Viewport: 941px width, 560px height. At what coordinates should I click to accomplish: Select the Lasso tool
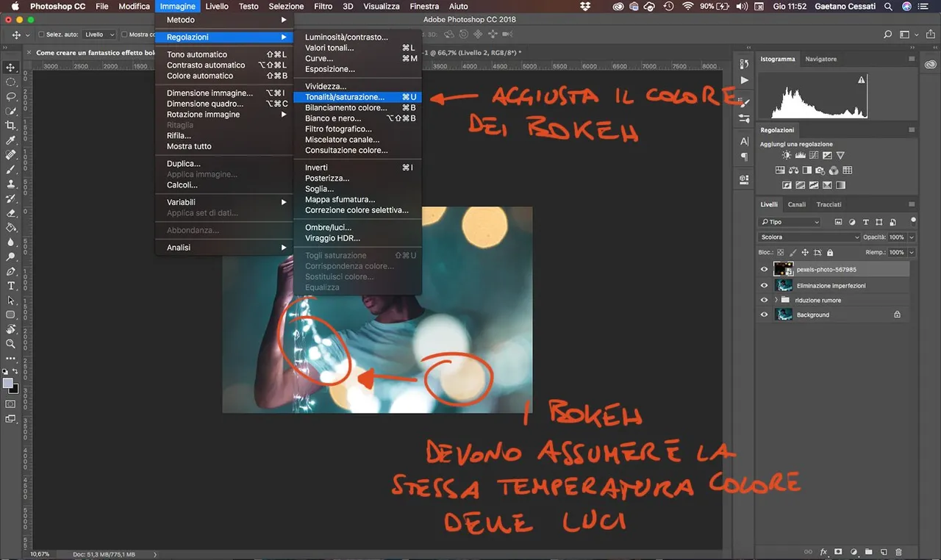11,96
